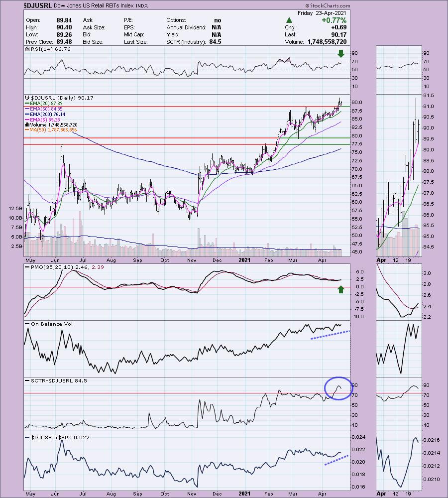Click the Nov month marker under price chart

tap(192, 260)
